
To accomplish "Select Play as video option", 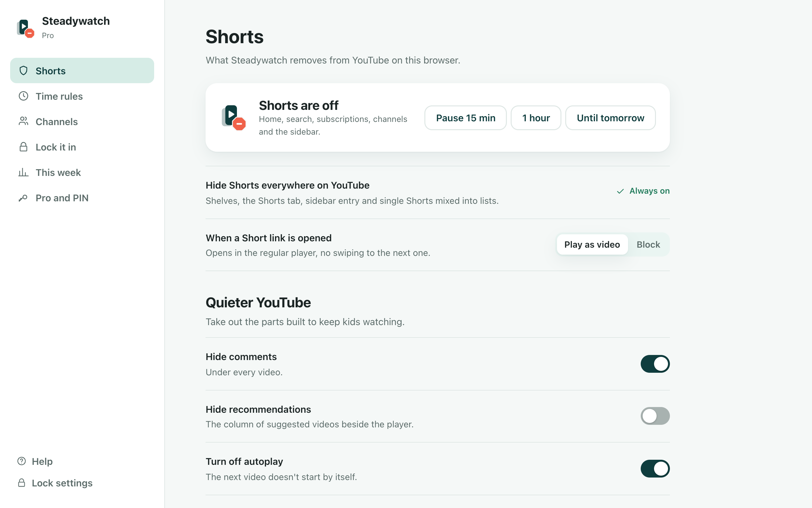I will pyautogui.click(x=592, y=244).
